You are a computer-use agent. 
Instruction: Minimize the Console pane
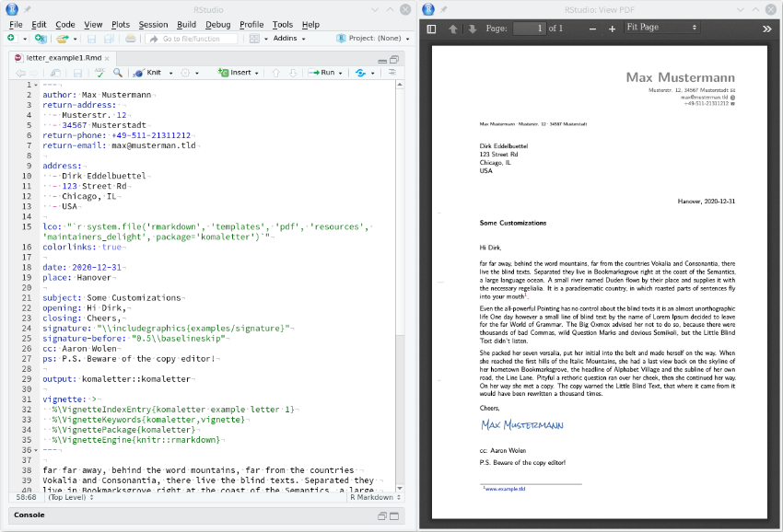[x=382, y=516]
